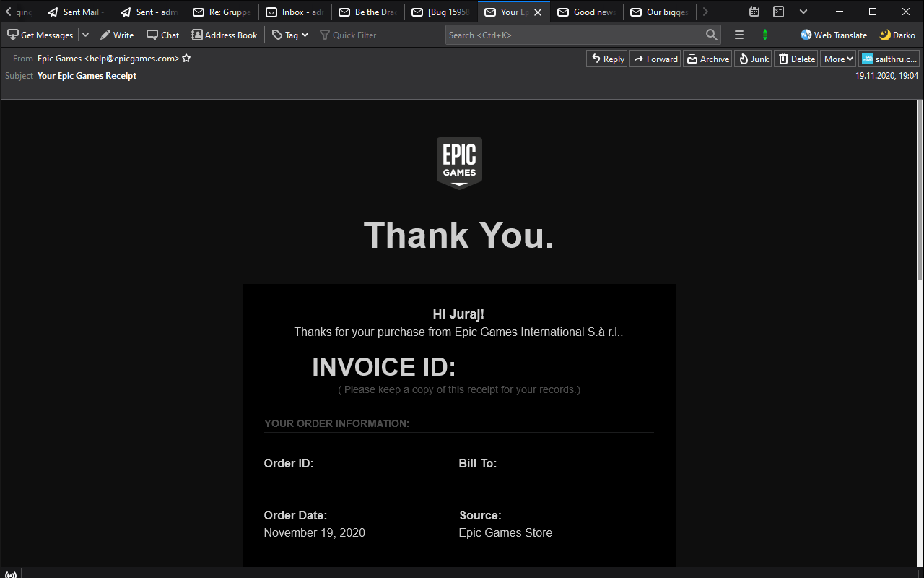924x578 pixels.
Task: Open the tasks tab icon
Action: click(x=779, y=12)
